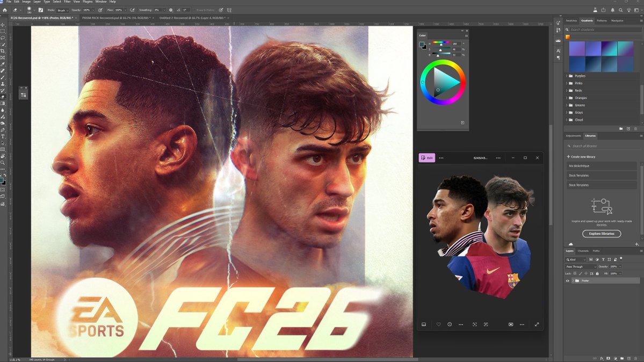Expand the Cloud gradient folder
The height and width of the screenshot is (362, 644).
click(567, 120)
